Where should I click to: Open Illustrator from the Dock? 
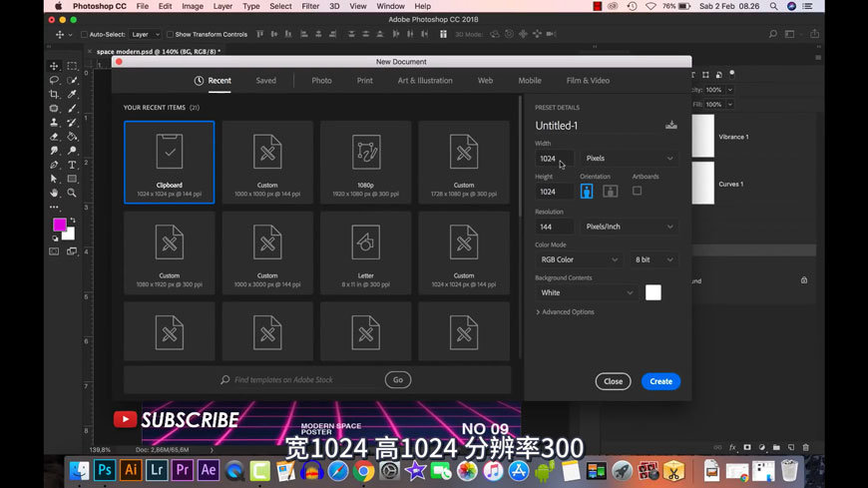[x=131, y=470]
